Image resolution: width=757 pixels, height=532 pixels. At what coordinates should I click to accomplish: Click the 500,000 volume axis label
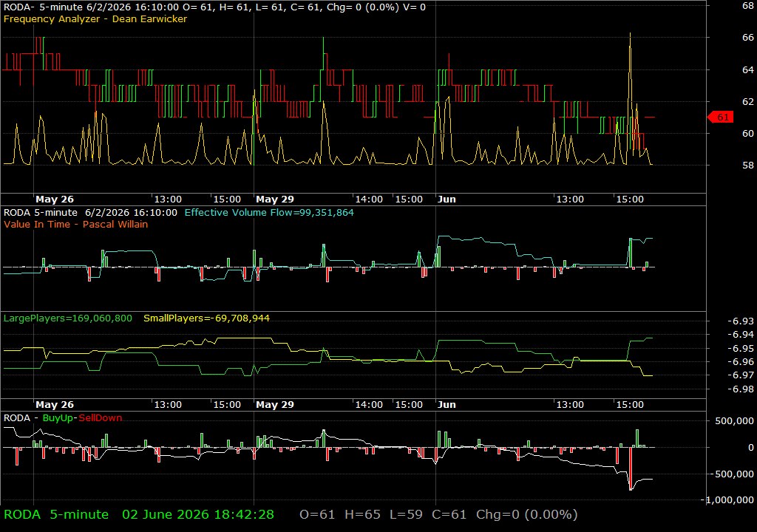pos(734,421)
